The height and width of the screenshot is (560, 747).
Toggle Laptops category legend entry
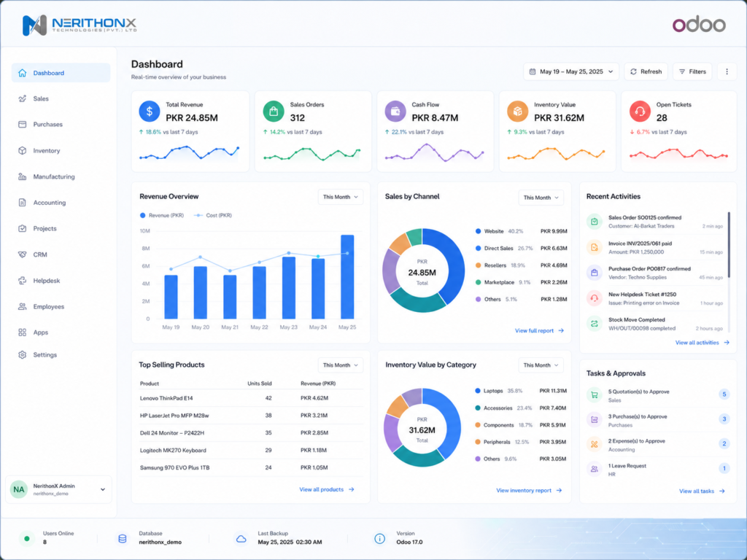(x=520, y=391)
